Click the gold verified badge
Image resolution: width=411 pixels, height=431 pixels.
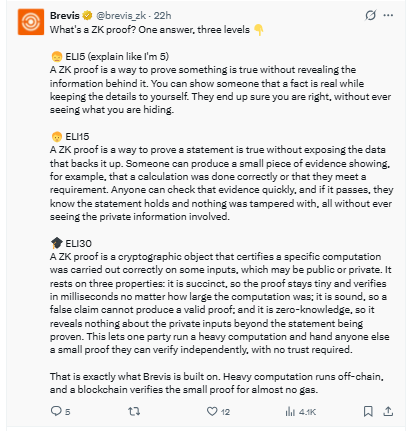tap(87, 15)
